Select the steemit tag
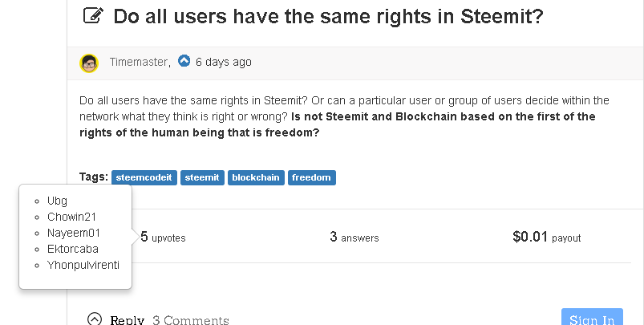 (201, 177)
